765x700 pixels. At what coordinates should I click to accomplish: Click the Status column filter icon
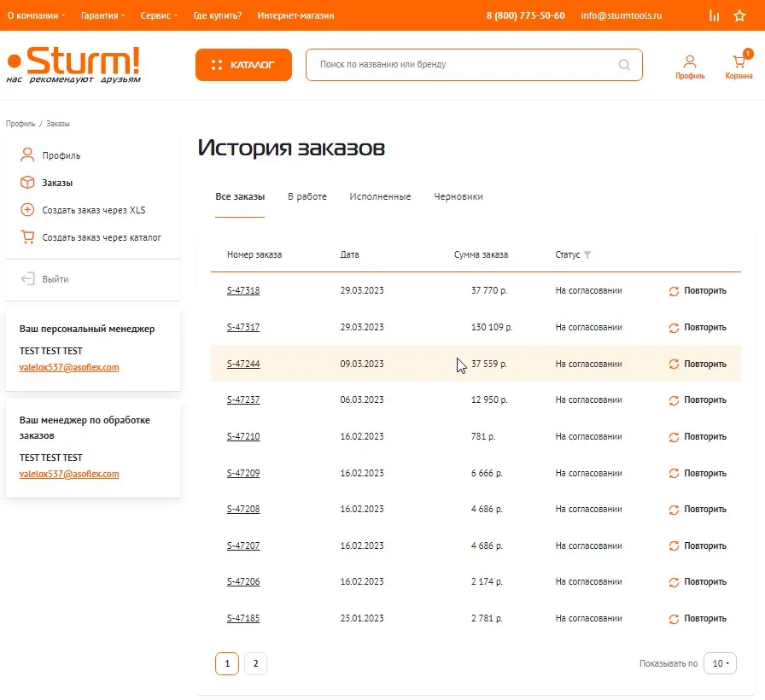(587, 255)
